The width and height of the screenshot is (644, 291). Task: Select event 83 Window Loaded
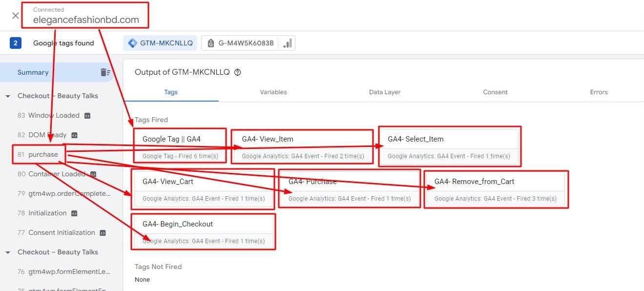(x=54, y=116)
